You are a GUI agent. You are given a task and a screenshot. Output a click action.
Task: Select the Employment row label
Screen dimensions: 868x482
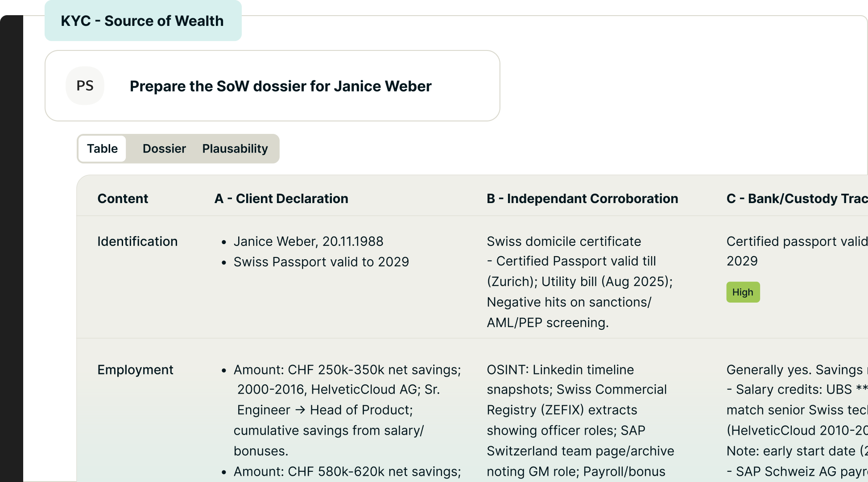[x=135, y=370]
